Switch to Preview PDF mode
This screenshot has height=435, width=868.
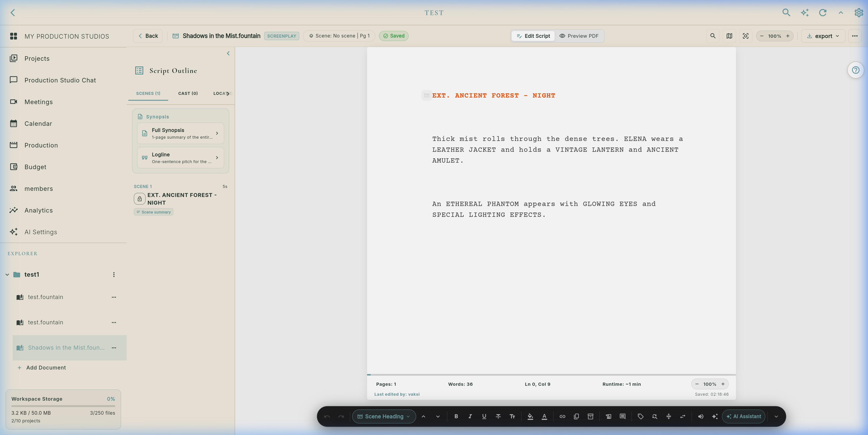click(x=579, y=36)
